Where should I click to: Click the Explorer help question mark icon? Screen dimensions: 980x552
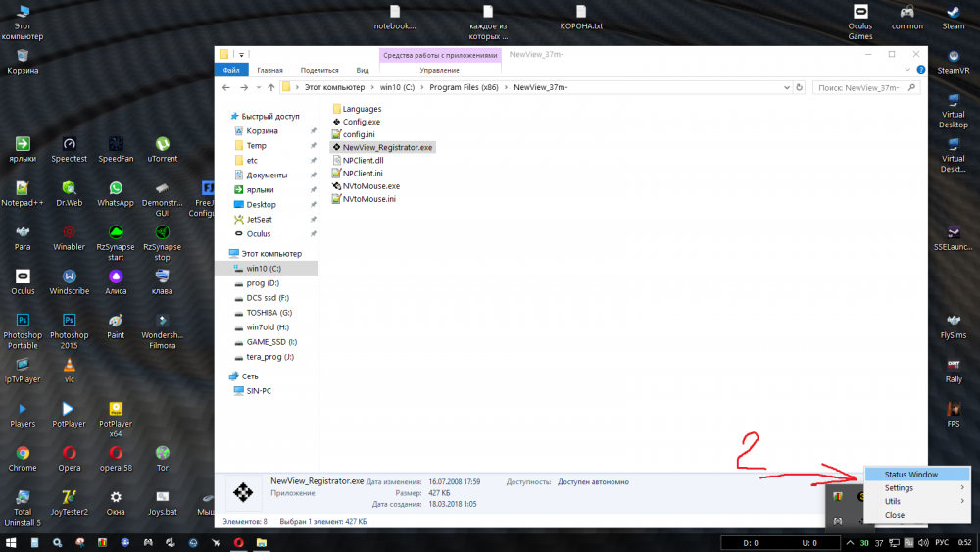(x=920, y=70)
